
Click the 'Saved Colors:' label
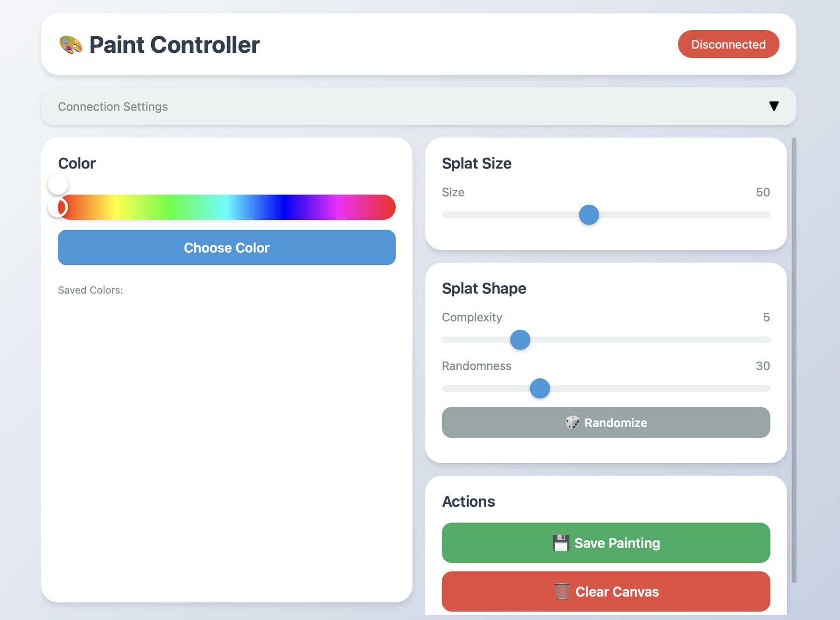[x=91, y=290]
